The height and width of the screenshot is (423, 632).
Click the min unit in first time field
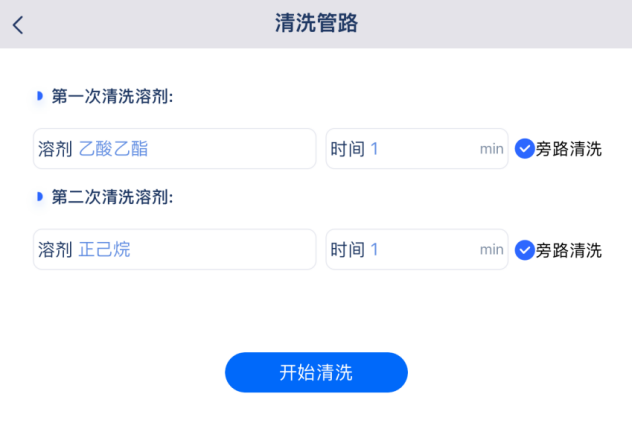pos(491,149)
